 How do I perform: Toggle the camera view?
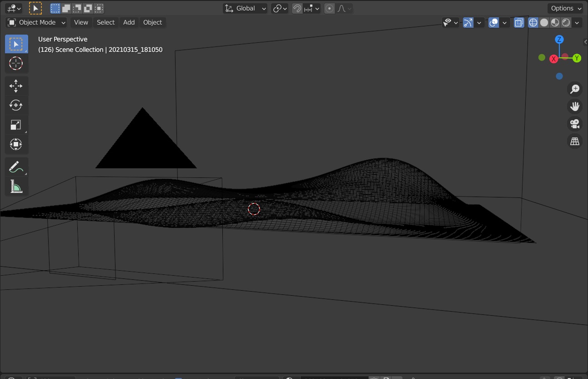[x=575, y=124]
